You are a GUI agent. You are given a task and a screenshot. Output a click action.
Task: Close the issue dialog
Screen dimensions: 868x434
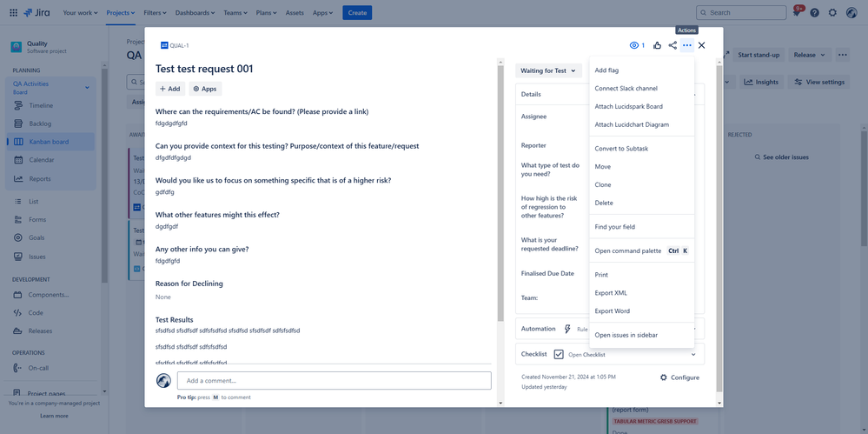click(702, 45)
